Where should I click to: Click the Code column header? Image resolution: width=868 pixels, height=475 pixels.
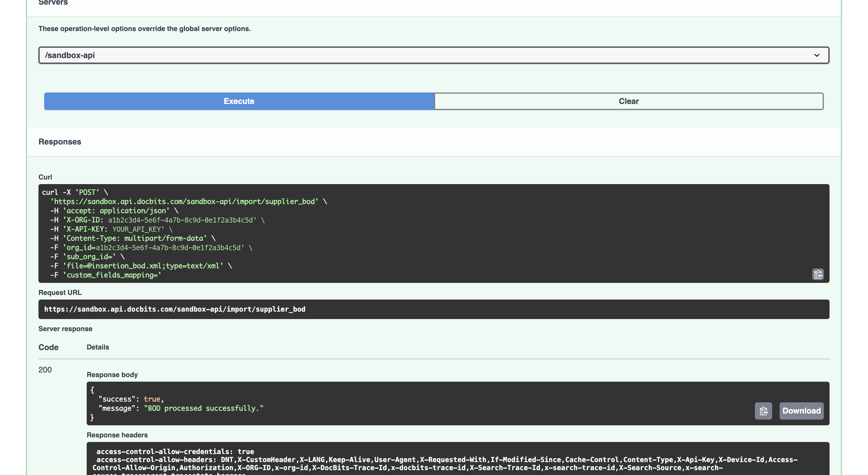point(49,347)
